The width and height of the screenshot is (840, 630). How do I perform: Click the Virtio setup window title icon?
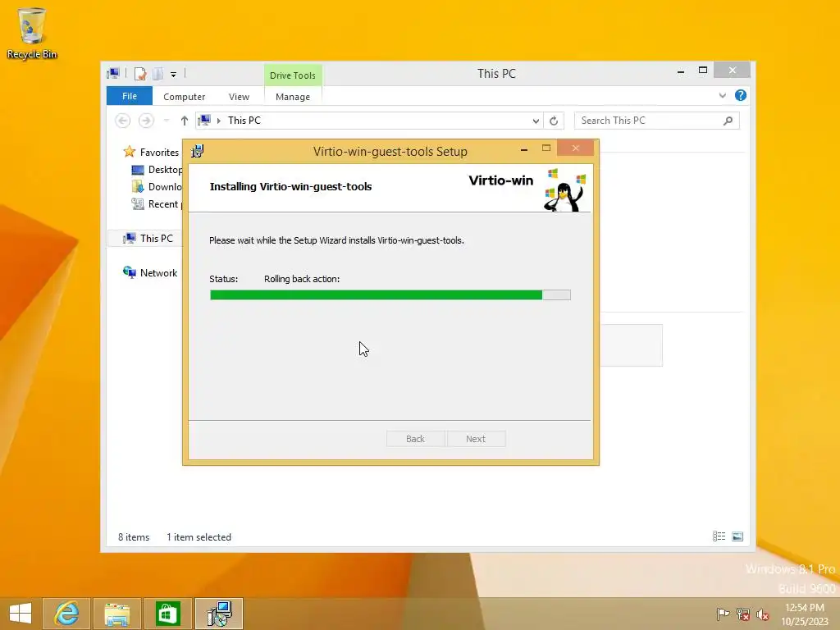coord(198,151)
